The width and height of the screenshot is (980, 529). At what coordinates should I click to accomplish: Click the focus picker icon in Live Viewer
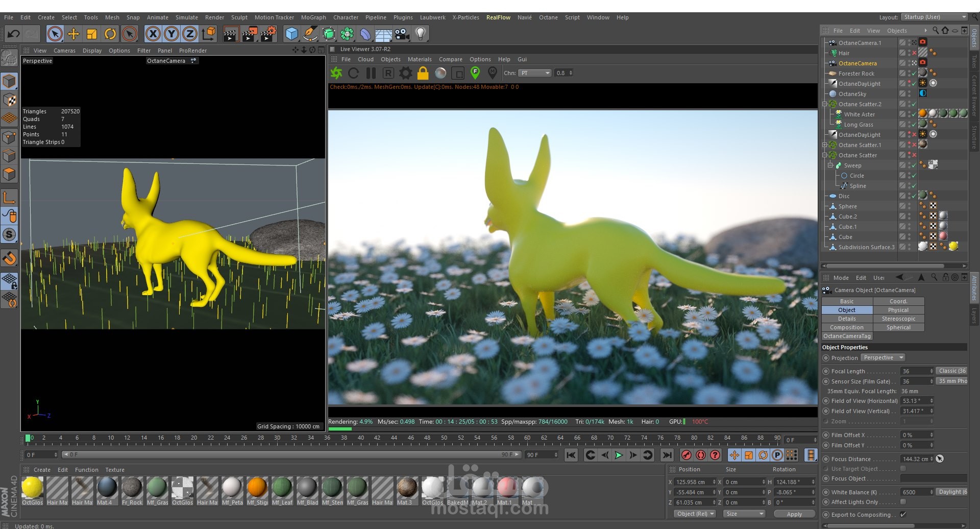click(x=474, y=73)
